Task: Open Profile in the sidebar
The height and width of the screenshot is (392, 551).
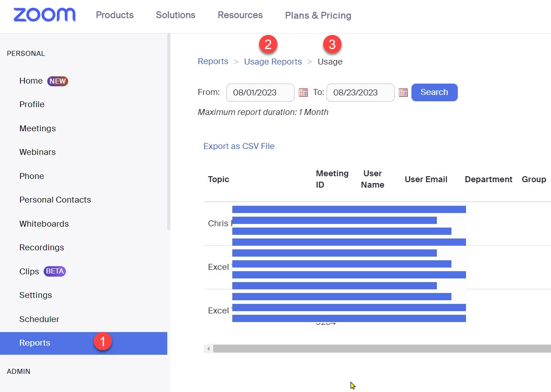Action: point(32,104)
